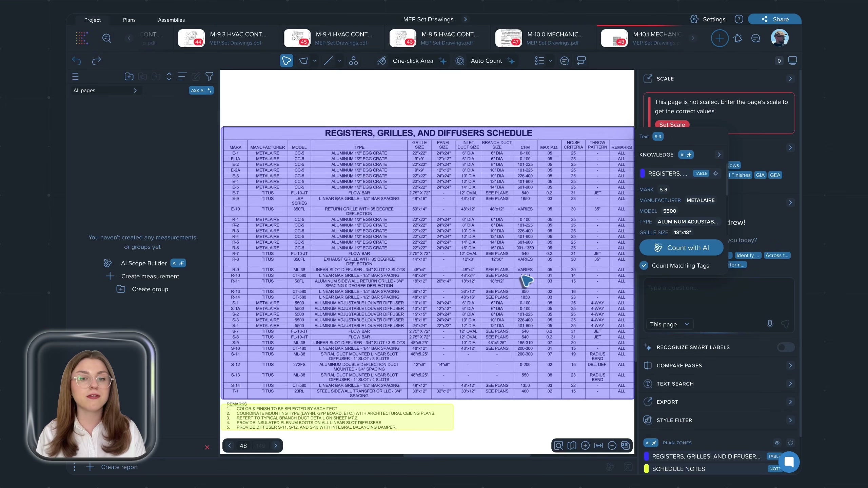Image resolution: width=868 pixels, height=488 pixels.
Task: Open the rectangle shape tool dropdown arrow
Action: pyautogui.click(x=315, y=61)
